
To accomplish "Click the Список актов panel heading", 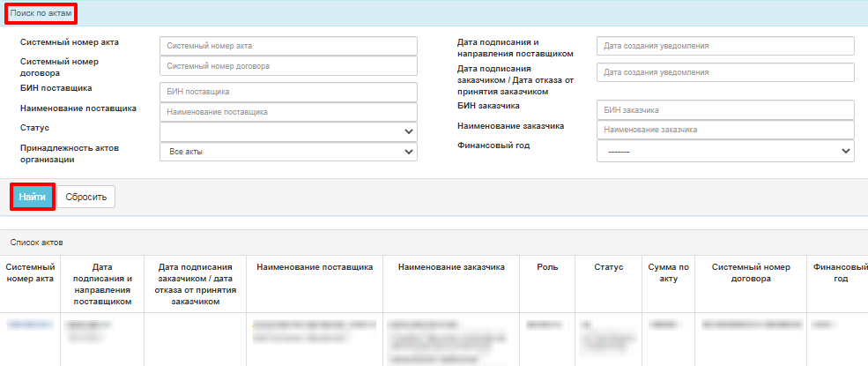I will click(x=37, y=242).
